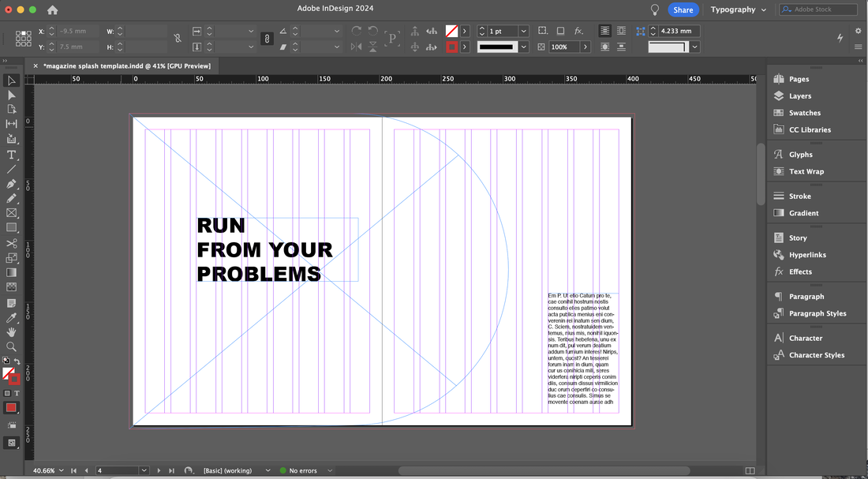
Task: Select the Gradient Feather tool
Action: pyautogui.click(x=11, y=286)
